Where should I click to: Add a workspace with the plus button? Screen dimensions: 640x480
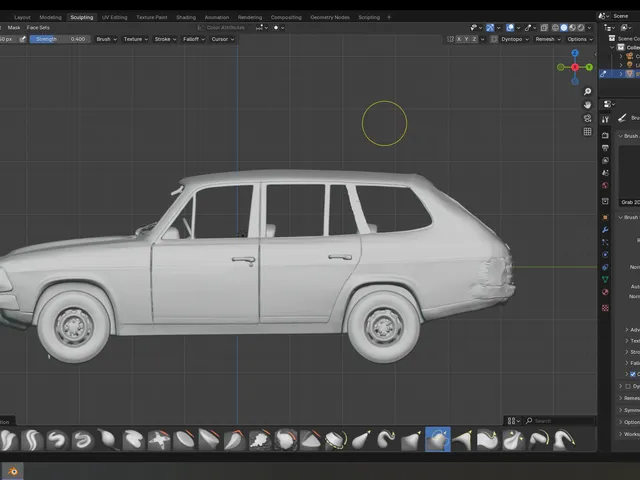(389, 17)
